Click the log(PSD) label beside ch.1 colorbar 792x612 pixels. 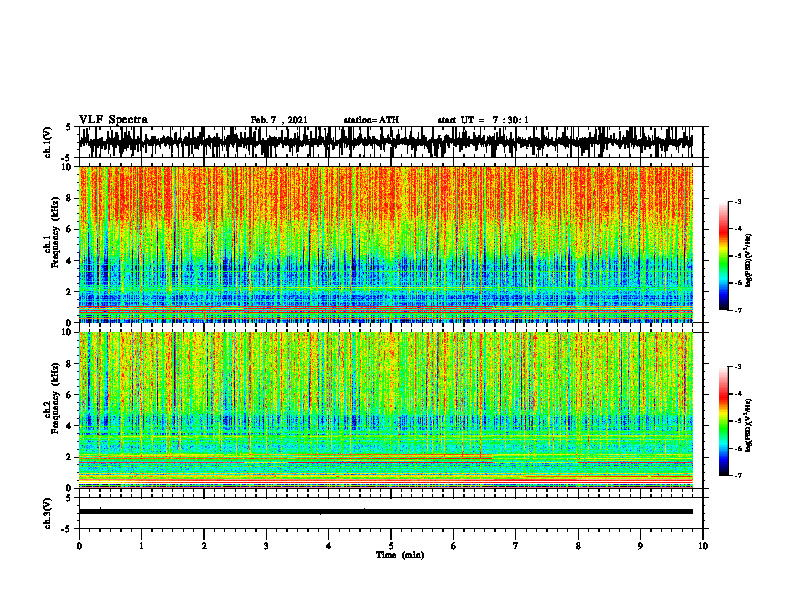click(x=749, y=261)
